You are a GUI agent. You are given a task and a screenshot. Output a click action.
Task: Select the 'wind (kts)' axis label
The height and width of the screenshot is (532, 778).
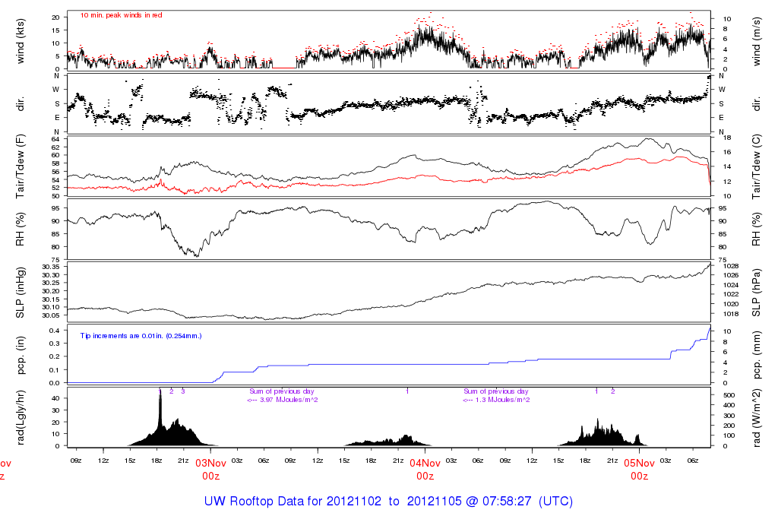(21, 41)
